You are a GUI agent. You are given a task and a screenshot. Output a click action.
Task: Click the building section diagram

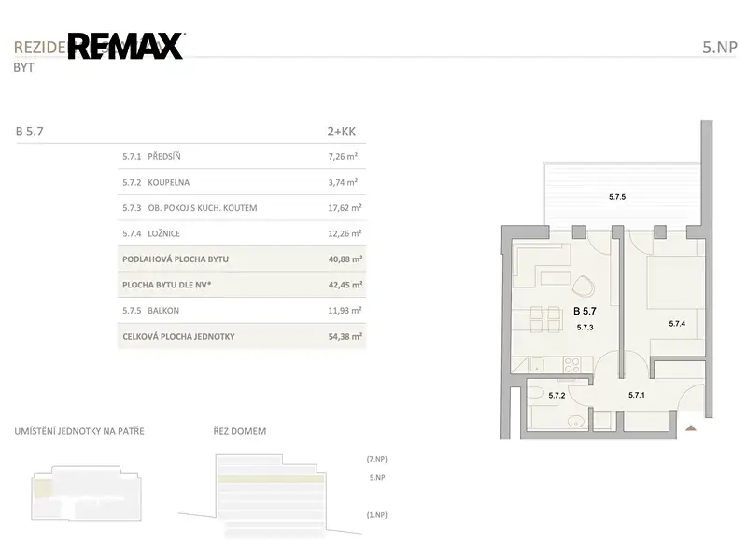pos(272,496)
